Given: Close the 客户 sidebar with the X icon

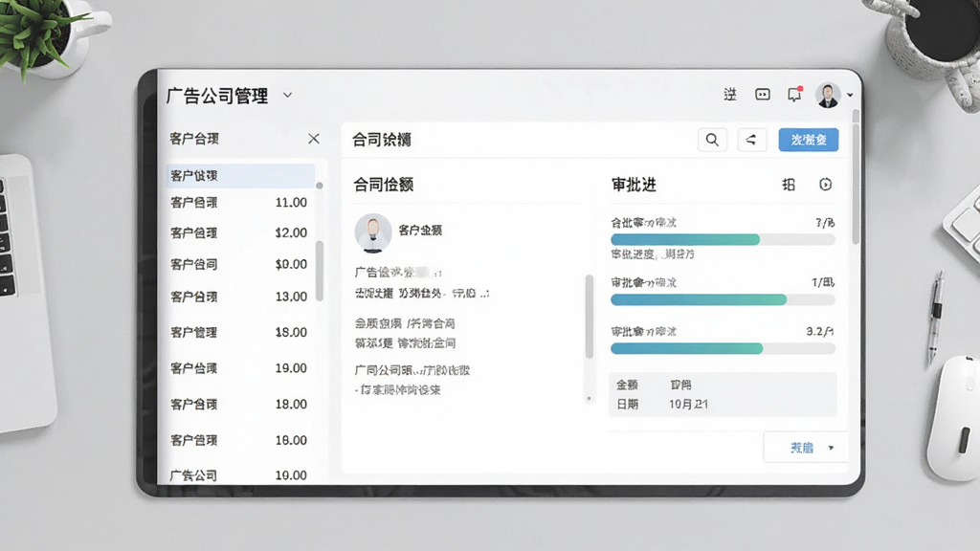Looking at the screenshot, I should pyautogui.click(x=314, y=139).
